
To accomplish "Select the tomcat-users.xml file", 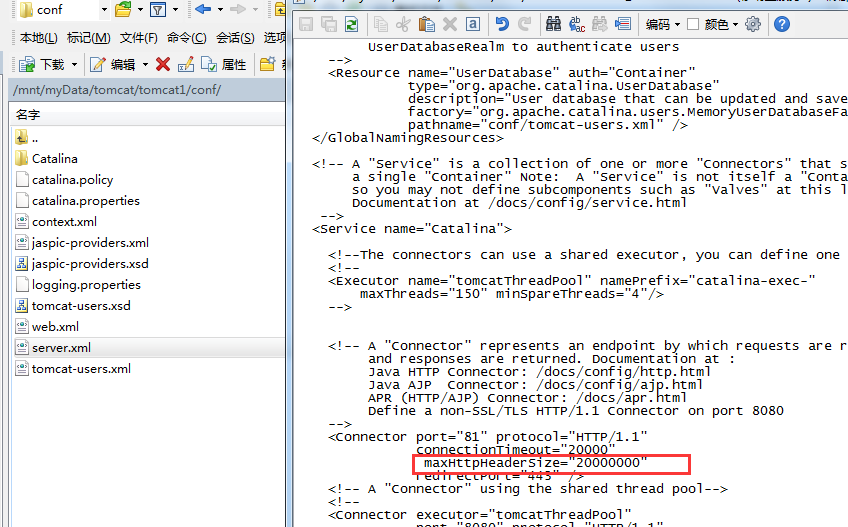I will tap(73, 369).
